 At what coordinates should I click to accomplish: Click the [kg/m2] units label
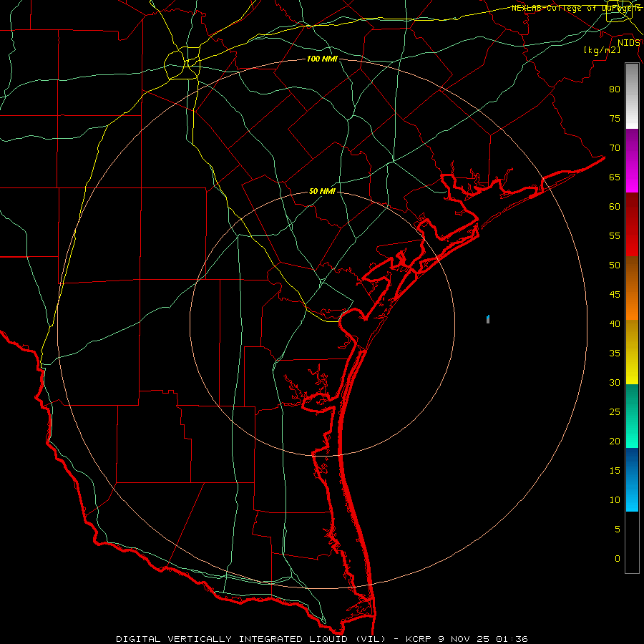tap(602, 50)
